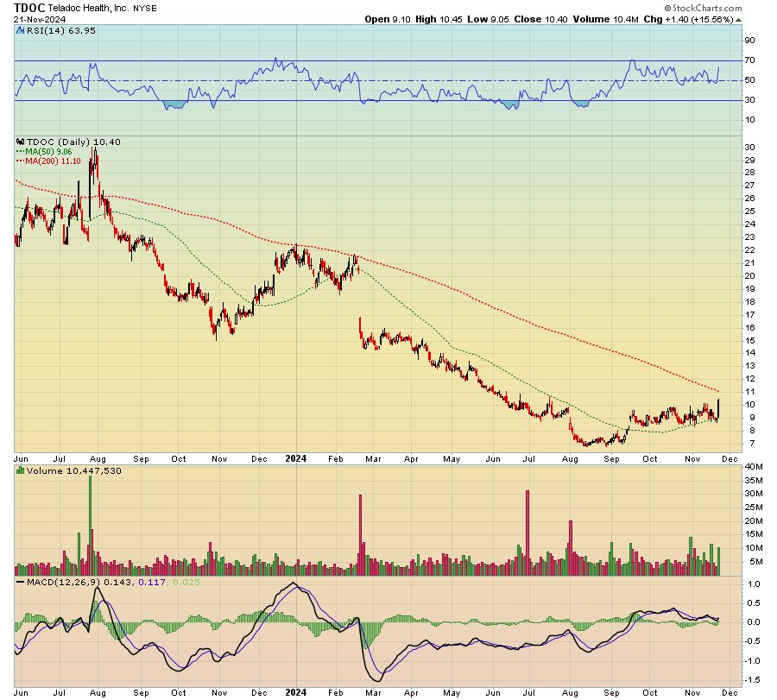
Task: Select the green Volume histogram icon
Action: click(19, 470)
